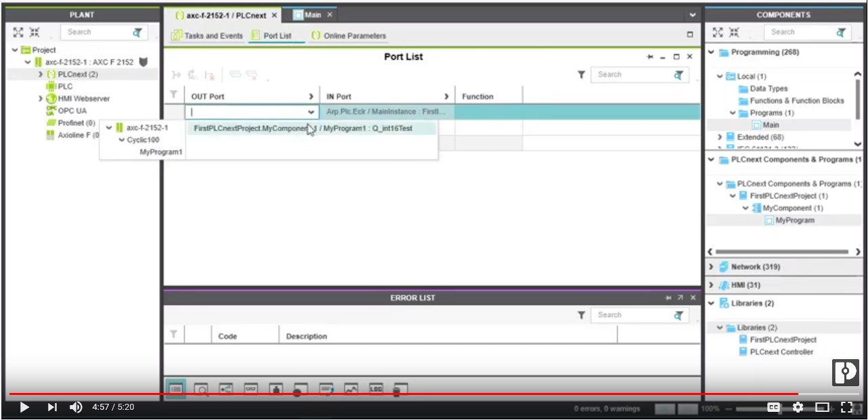Click the filter icon in Port List search
Image resolution: width=868 pixels, height=420 pixels.
[580, 75]
